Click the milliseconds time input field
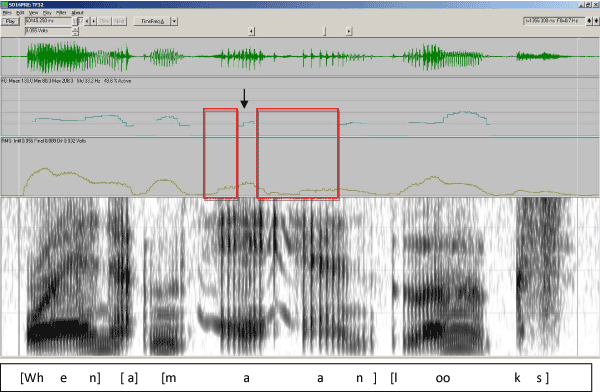600x392 pixels. tap(48, 21)
